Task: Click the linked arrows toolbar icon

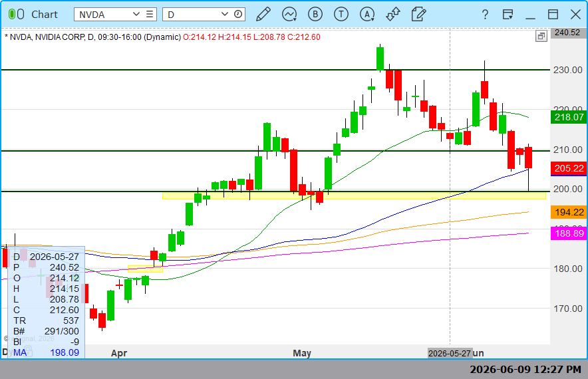Action: coord(393,14)
